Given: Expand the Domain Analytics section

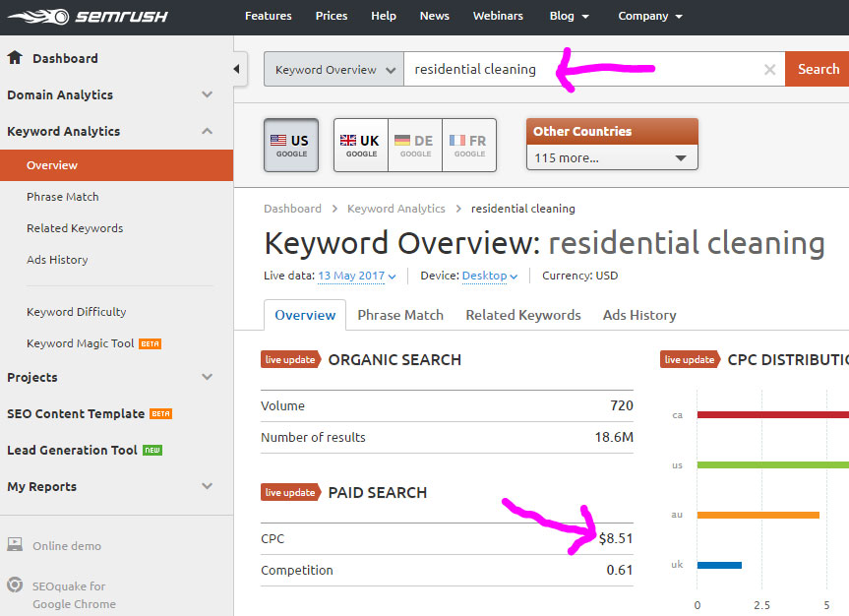Looking at the screenshot, I should tap(207, 94).
